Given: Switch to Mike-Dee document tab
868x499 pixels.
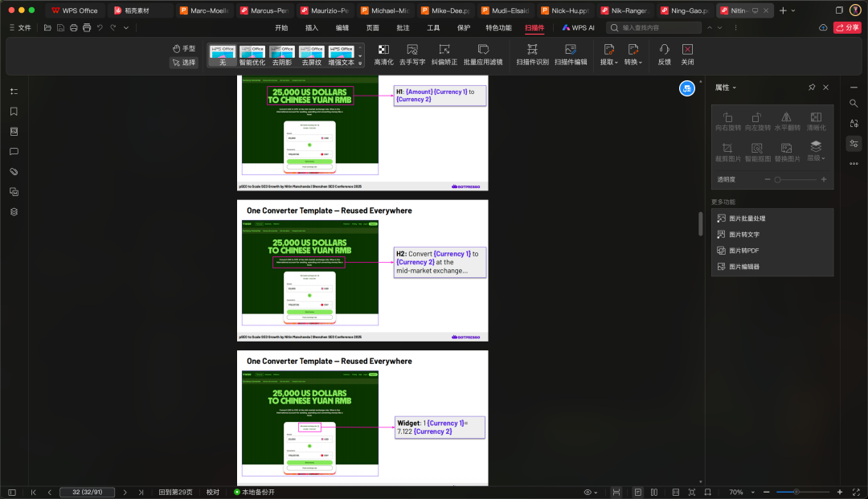Looking at the screenshot, I should 445,10.
